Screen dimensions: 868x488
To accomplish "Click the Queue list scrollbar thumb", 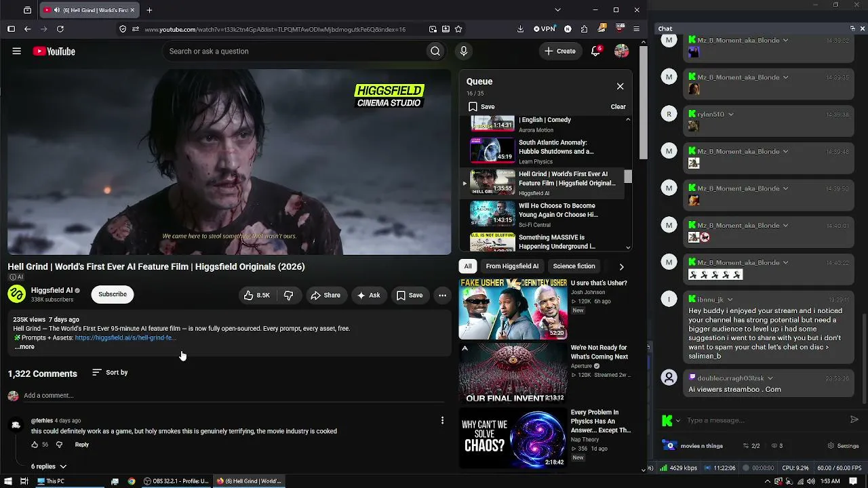I will tap(628, 177).
